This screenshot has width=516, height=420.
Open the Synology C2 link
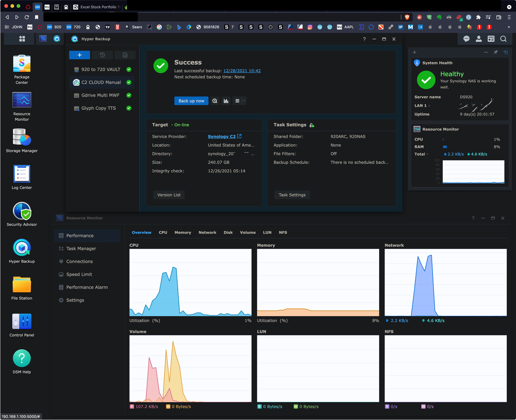[x=222, y=136]
